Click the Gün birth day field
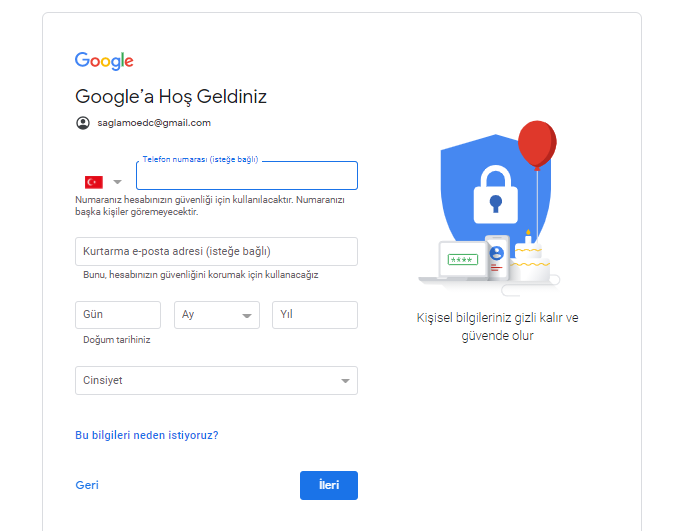 coord(117,315)
